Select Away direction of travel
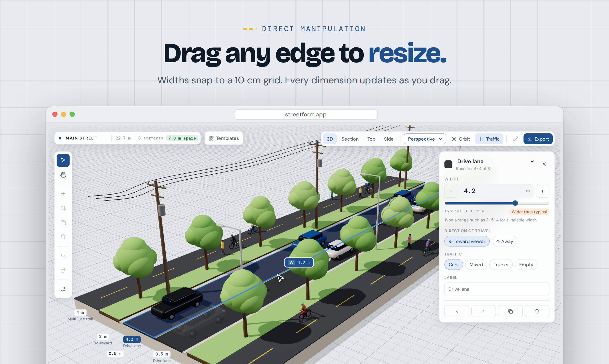Viewport: 609px width, 364px height. tap(504, 241)
